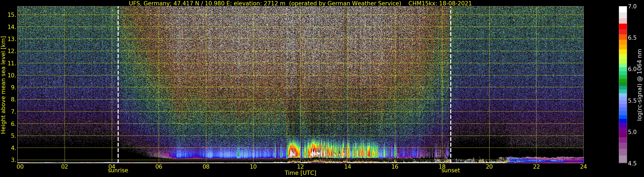Click the colorbar tick value "6.5"
The image size is (644, 177).
pyautogui.click(x=632, y=38)
